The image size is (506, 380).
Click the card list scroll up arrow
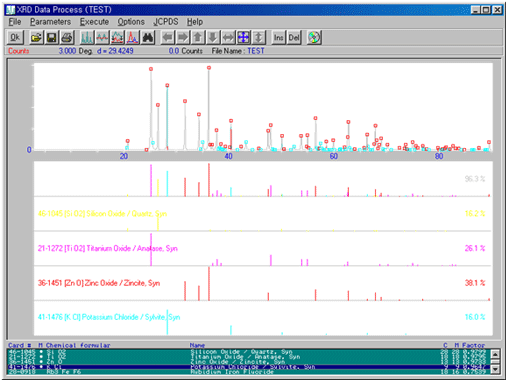coord(495,353)
